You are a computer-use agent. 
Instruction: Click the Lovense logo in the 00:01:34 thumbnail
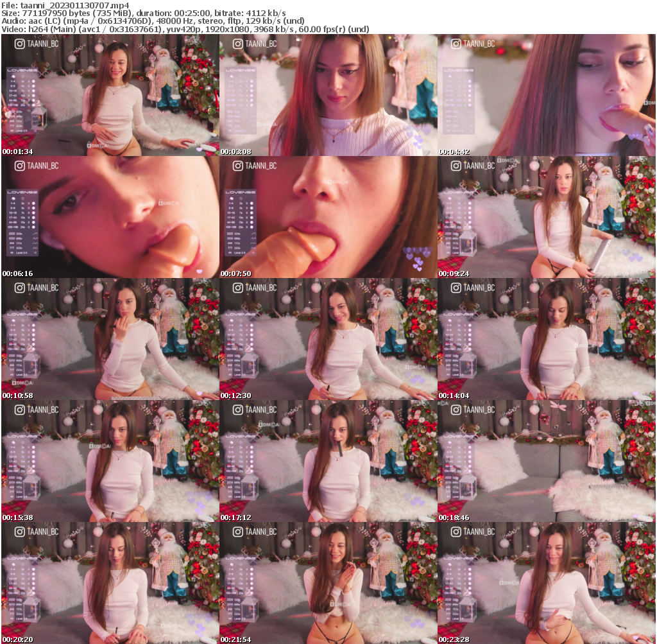pos(22,70)
